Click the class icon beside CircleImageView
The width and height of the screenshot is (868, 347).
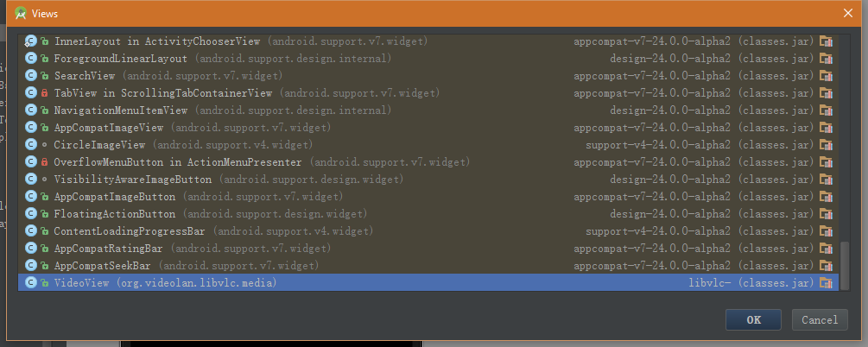(31, 145)
